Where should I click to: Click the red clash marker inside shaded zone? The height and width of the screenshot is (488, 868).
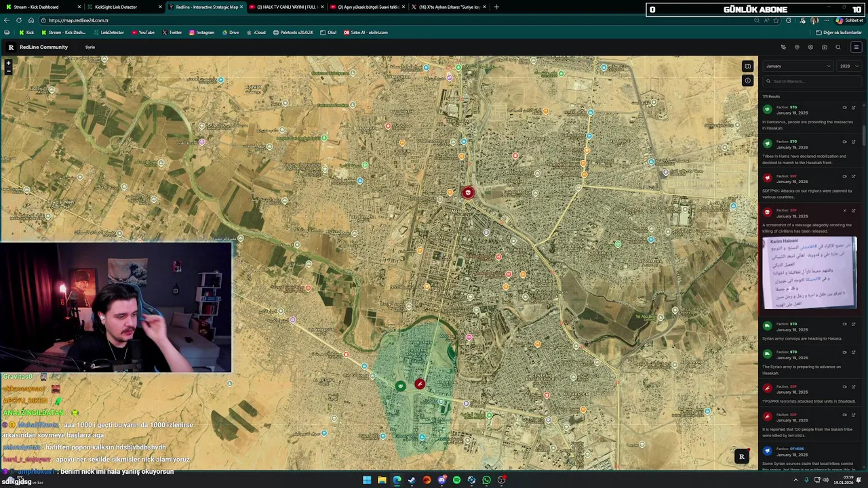[x=420, y=384]
